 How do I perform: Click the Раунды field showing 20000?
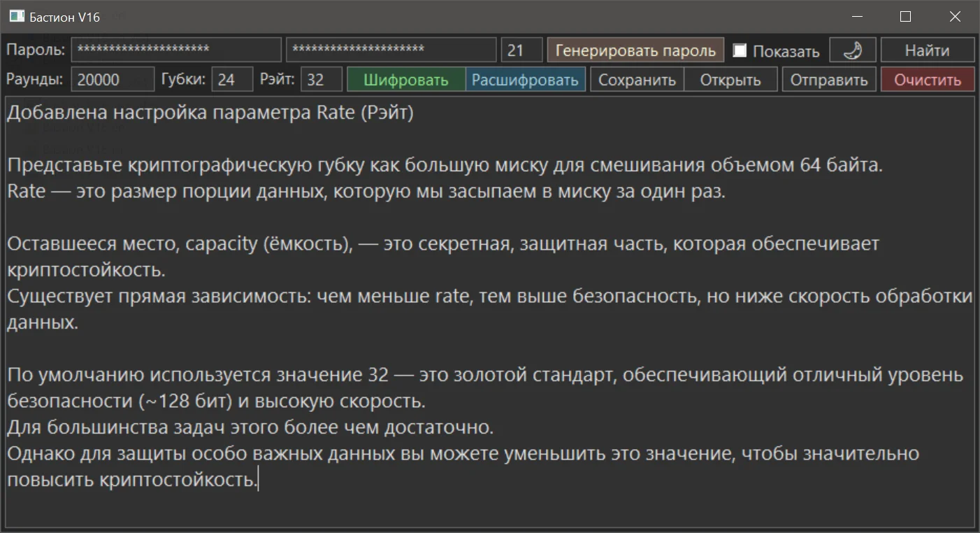pyautogui.click(x=113, y=79)
